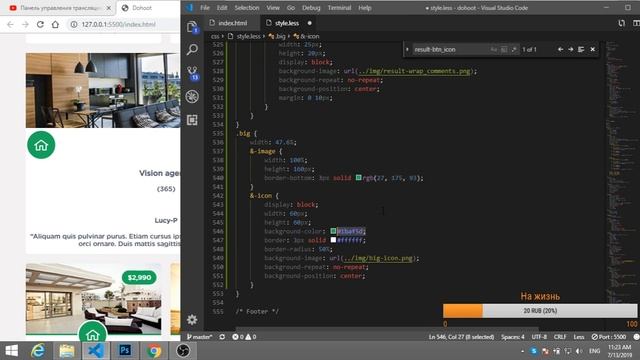Open the Debug menu

(x=311, y=8)
